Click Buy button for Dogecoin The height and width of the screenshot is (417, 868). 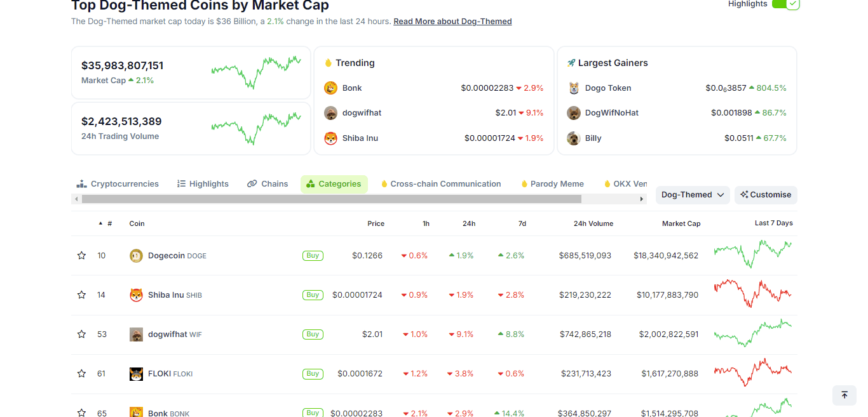tap(313, 256)
